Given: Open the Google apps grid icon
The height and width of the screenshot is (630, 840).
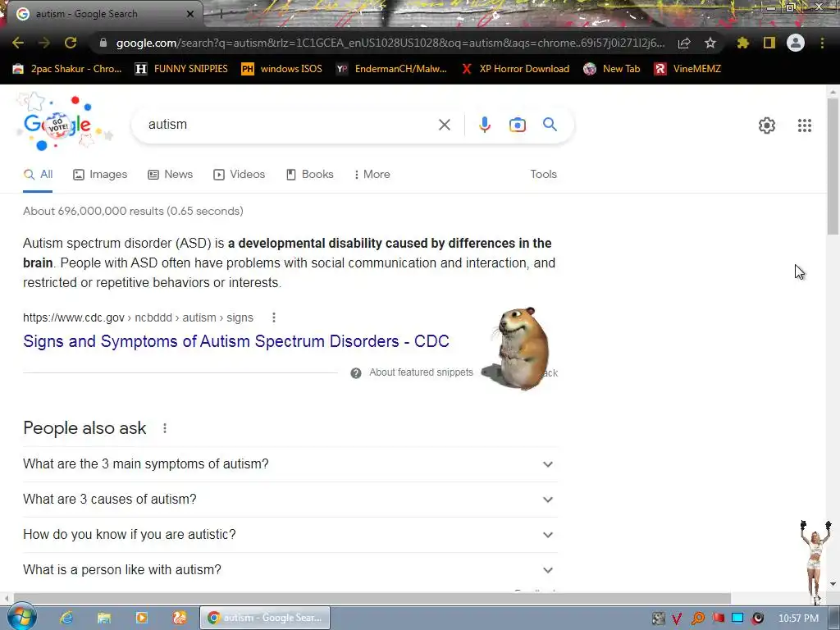Looking at the screenshot, I should 804,126.
